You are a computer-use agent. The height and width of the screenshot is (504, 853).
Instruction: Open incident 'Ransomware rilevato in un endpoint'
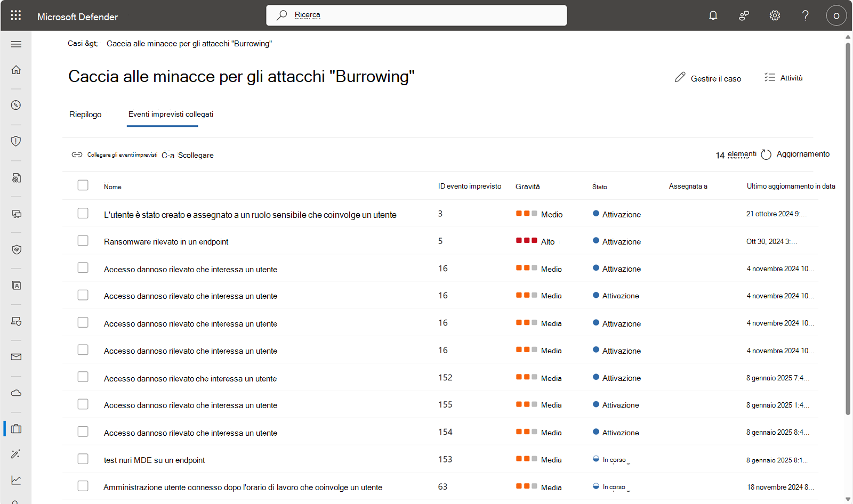click(x=166, y=242)
